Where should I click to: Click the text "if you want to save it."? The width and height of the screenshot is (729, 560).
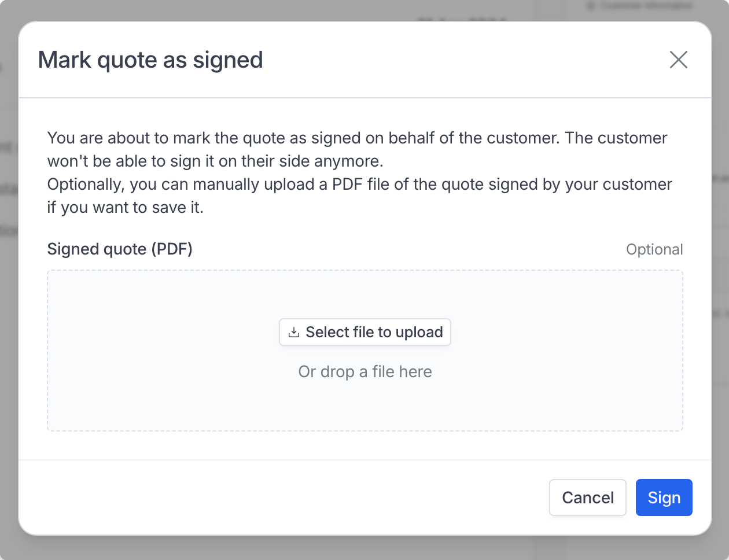point(125,207)
